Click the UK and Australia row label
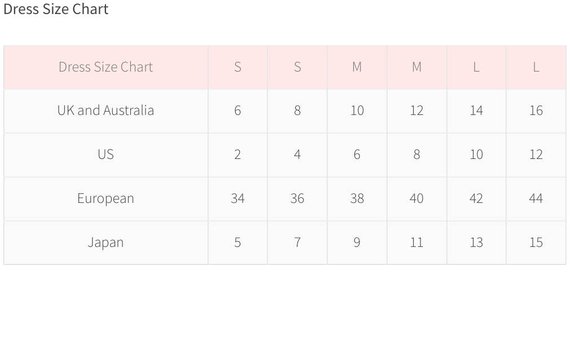The image size is (570, 362). 106,111
